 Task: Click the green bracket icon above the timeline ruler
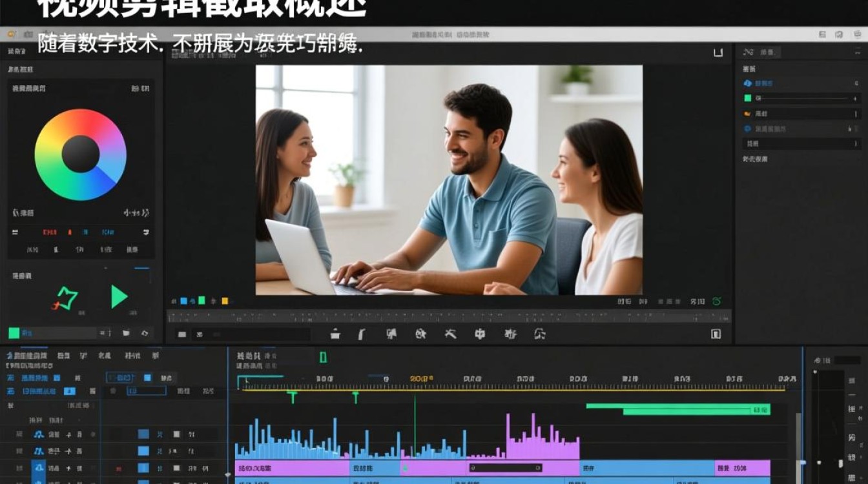(x=323, y=357)
